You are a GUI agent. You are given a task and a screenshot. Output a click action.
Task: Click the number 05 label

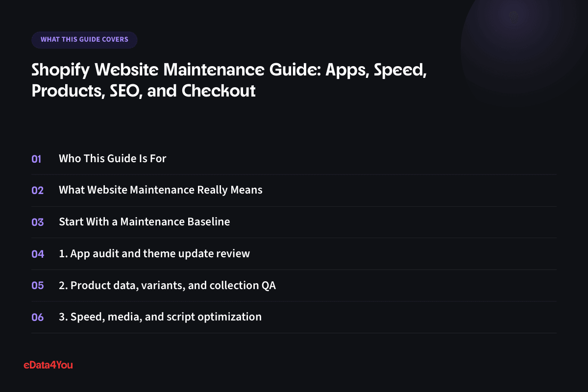click(x=38, y=285)
